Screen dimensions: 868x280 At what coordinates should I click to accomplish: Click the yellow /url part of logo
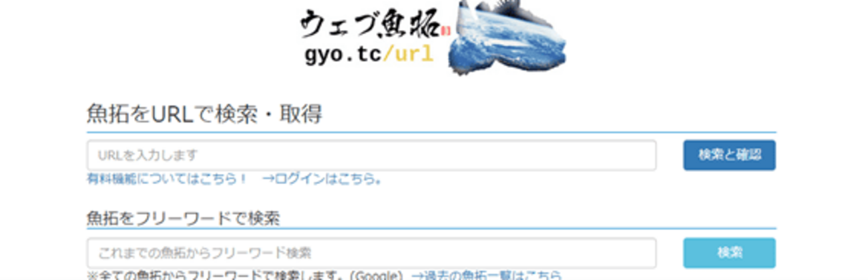(x=407, y=55)
